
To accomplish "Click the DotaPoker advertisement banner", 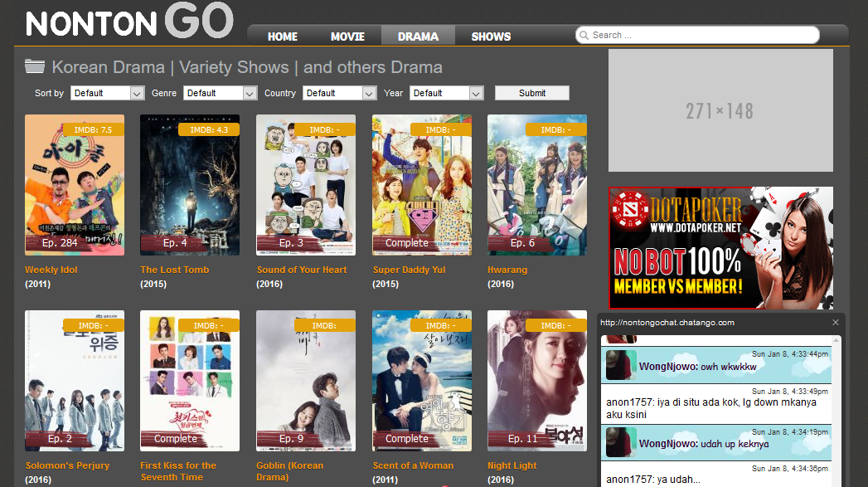I will click(720, 248).
